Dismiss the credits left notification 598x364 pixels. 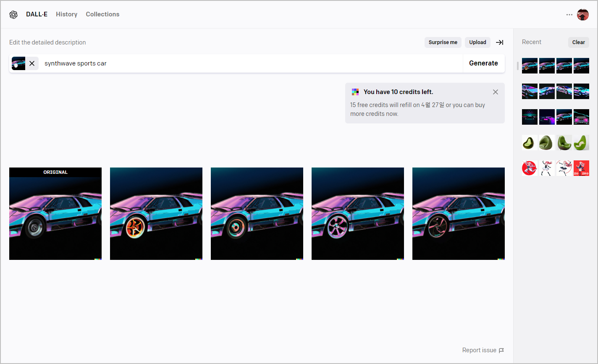[x=496, y=92]
